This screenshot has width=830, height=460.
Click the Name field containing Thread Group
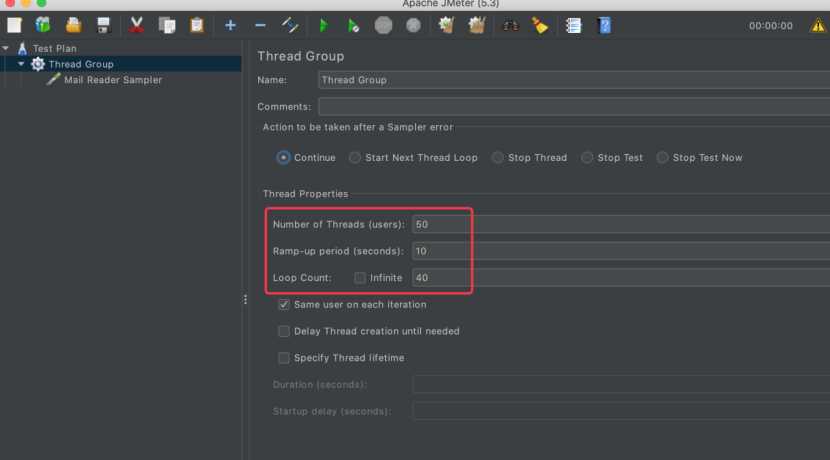tap(574, 80)
